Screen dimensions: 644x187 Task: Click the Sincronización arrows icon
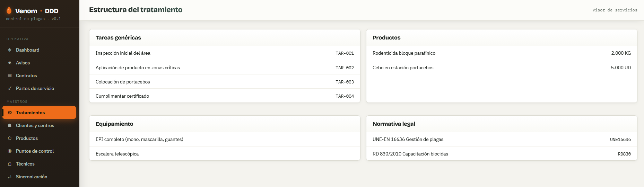tap(10, 177)
